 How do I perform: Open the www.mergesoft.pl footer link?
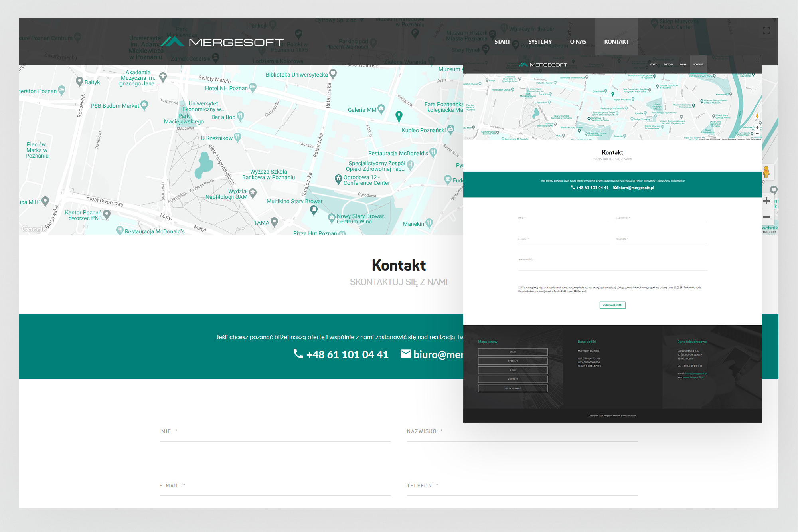pos(693,377)
